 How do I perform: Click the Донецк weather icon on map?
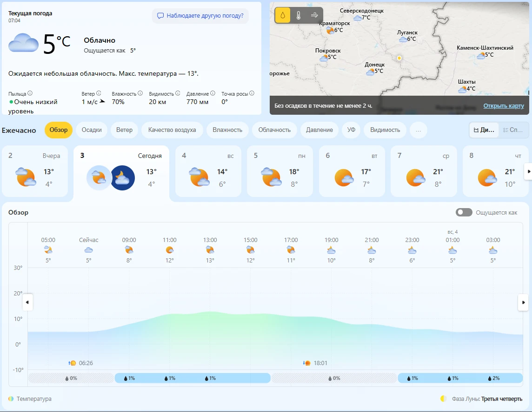[x=370, y=72]
